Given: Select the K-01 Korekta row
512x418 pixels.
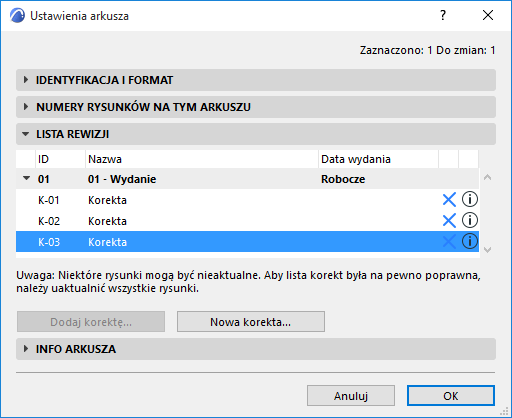Looking at the screenshot, I should point(247,200).
